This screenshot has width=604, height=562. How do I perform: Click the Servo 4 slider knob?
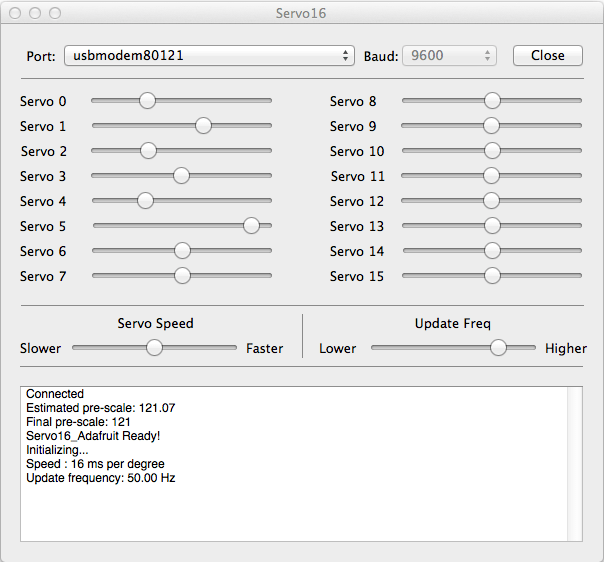click(x=145, y=200)
